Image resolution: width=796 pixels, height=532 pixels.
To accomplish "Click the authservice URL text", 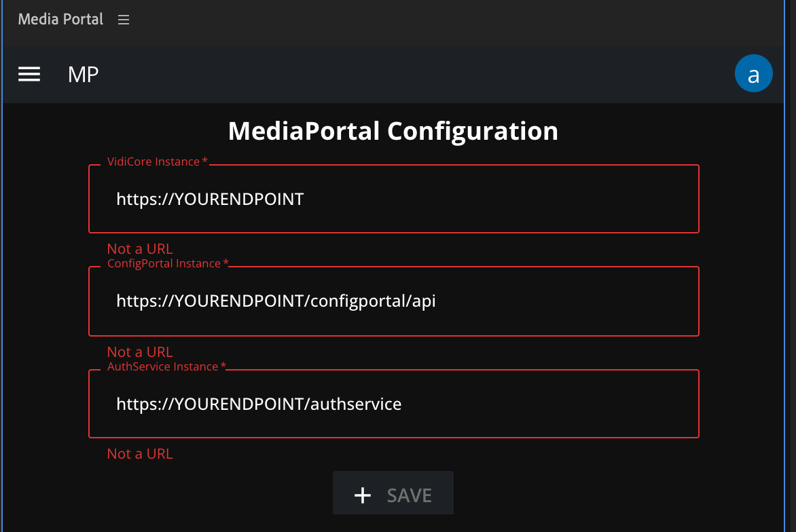I will (259, 404).
